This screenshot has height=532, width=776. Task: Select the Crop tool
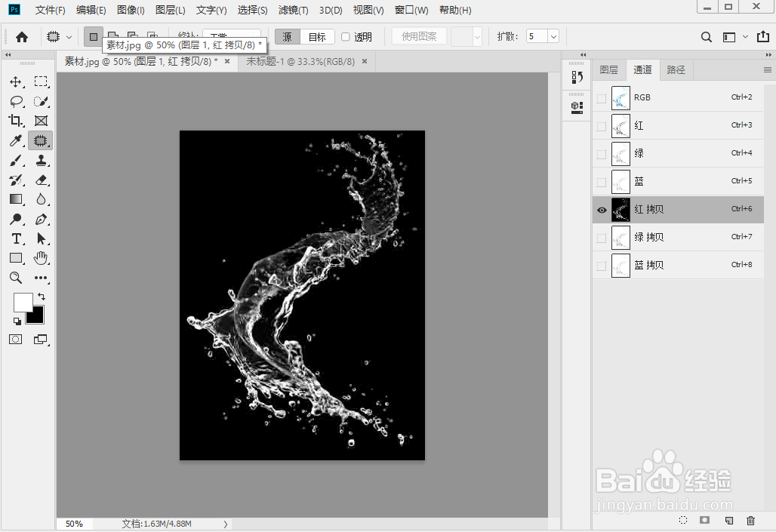pyautogui.click(x=16, y=121)
